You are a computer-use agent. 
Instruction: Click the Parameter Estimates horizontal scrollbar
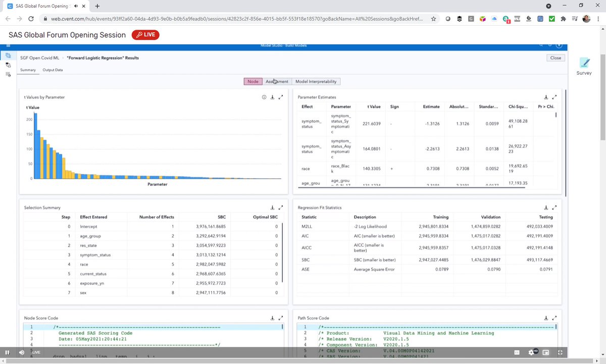412,187
